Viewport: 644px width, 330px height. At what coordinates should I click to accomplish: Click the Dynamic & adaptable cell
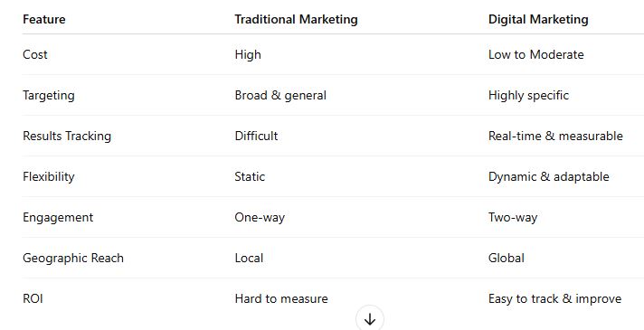pyautogui.click(x=548, y=177)
